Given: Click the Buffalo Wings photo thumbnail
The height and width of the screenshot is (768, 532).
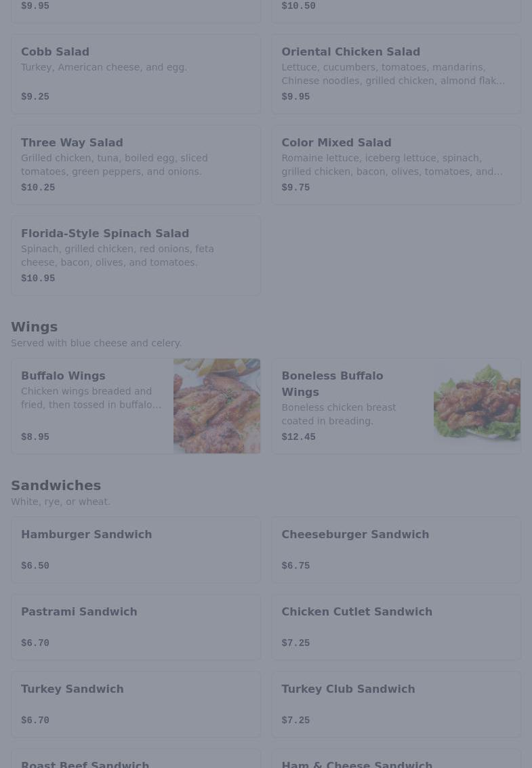Looking at the screenshot, I should point(217,406).
